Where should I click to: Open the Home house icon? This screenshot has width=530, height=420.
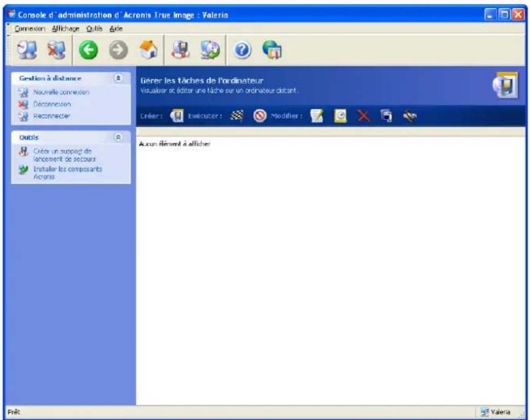coord(148,50)
